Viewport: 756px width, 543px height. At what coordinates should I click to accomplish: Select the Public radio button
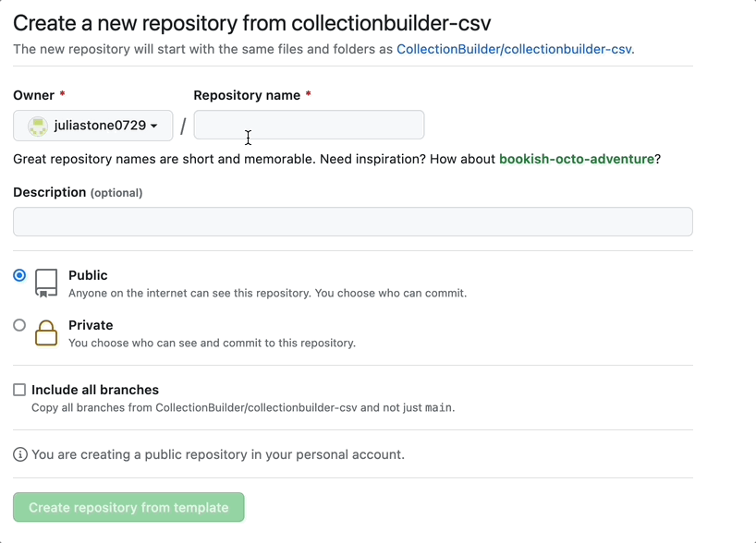(19, 275)
